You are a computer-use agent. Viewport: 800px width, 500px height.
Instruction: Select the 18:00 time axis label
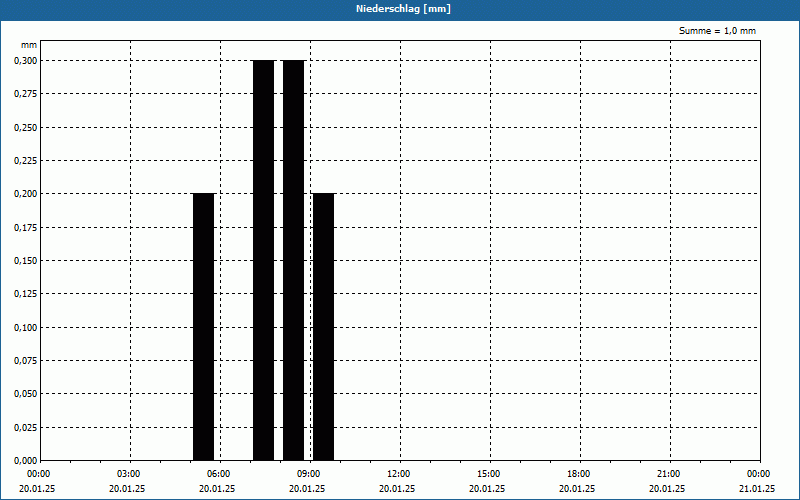(x=579, y=474)
